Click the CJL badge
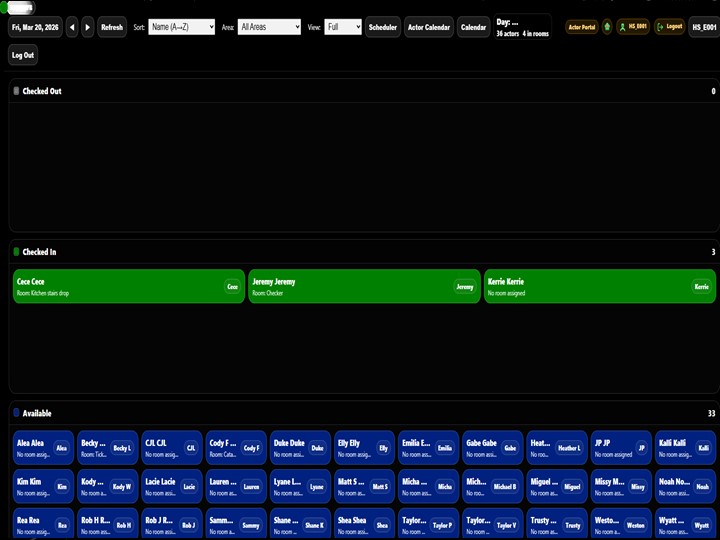The height and width of the screenshot is (540, 720). [x=191, y=448]
